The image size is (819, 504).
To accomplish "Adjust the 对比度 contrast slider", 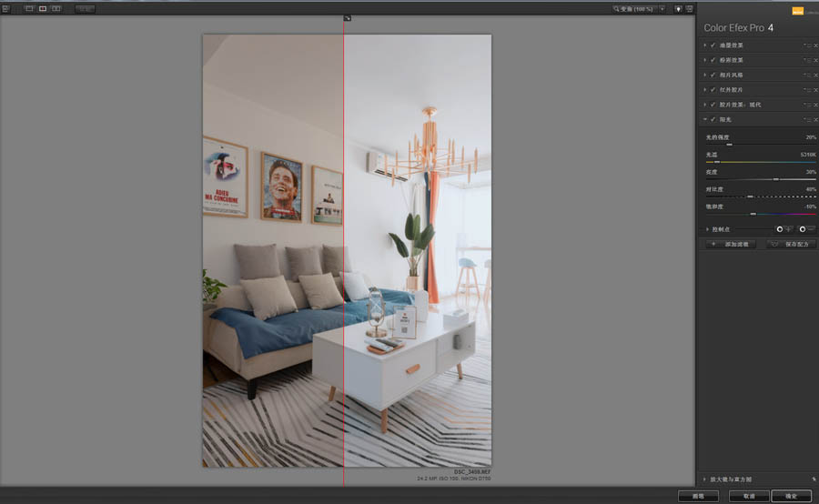I will (750, 197).
